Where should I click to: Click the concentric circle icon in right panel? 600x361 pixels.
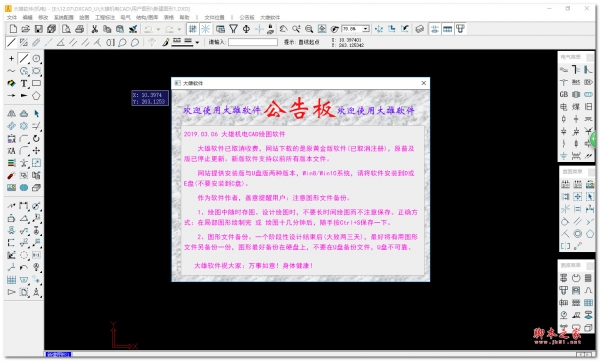(x=577, y=234)
